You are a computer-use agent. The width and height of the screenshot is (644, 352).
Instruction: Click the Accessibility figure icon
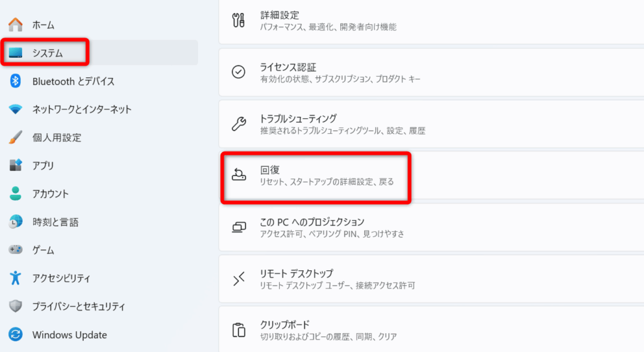(16, 278)
